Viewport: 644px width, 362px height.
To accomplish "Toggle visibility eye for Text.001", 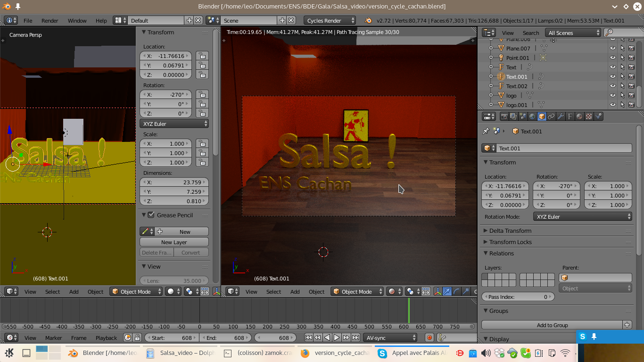I will [613, 76].
